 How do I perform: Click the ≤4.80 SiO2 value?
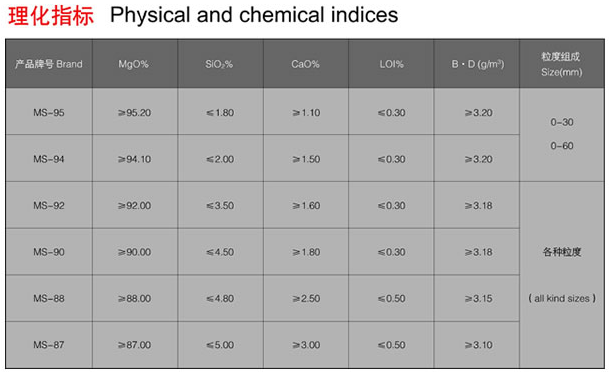coord(220,299)
